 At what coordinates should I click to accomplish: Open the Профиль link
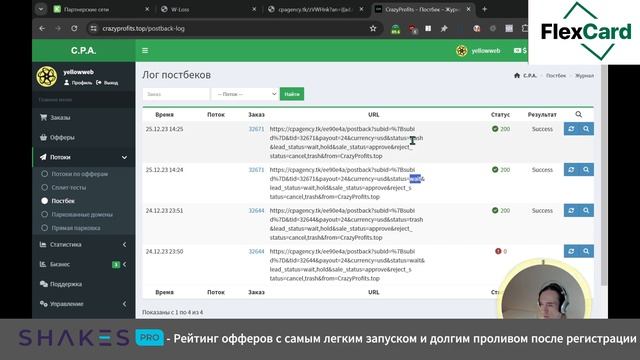coord(78,82)
